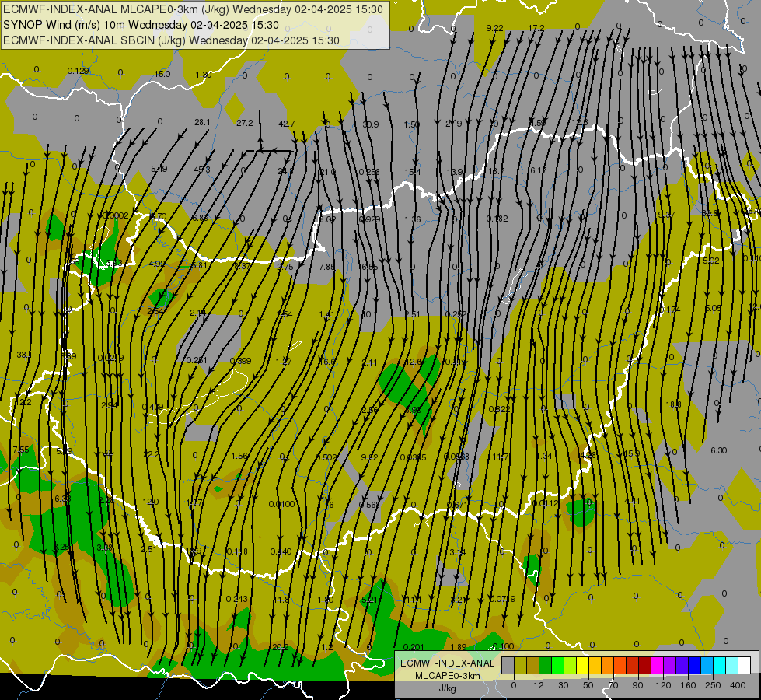This screenshot has height=700, width=761.
Task: Select the pure yellow legend swatch
Action: (583, 665)
